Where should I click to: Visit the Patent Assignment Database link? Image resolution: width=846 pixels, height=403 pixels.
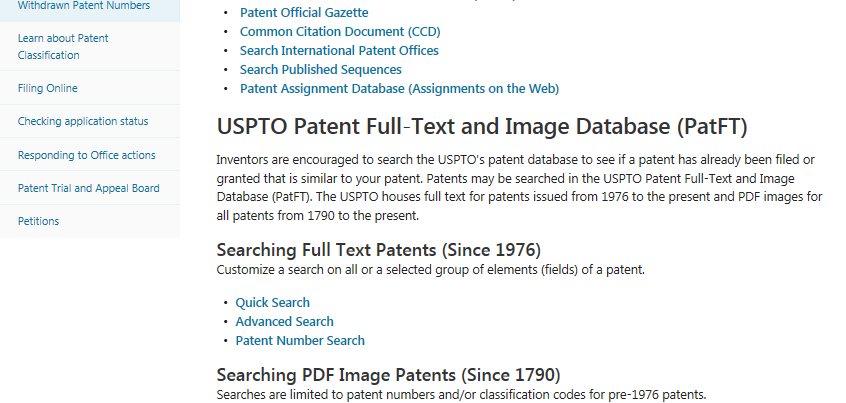pos(399,89)
